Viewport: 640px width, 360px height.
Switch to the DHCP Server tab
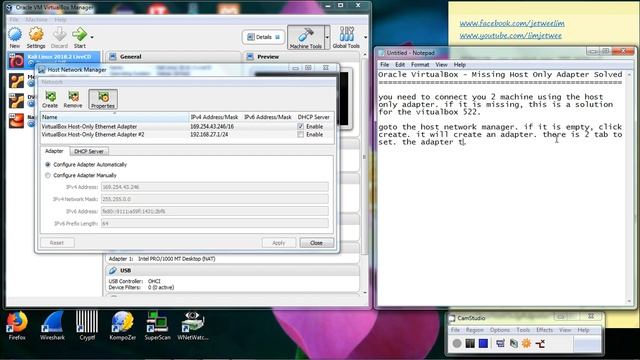click(x=89, y=151)
